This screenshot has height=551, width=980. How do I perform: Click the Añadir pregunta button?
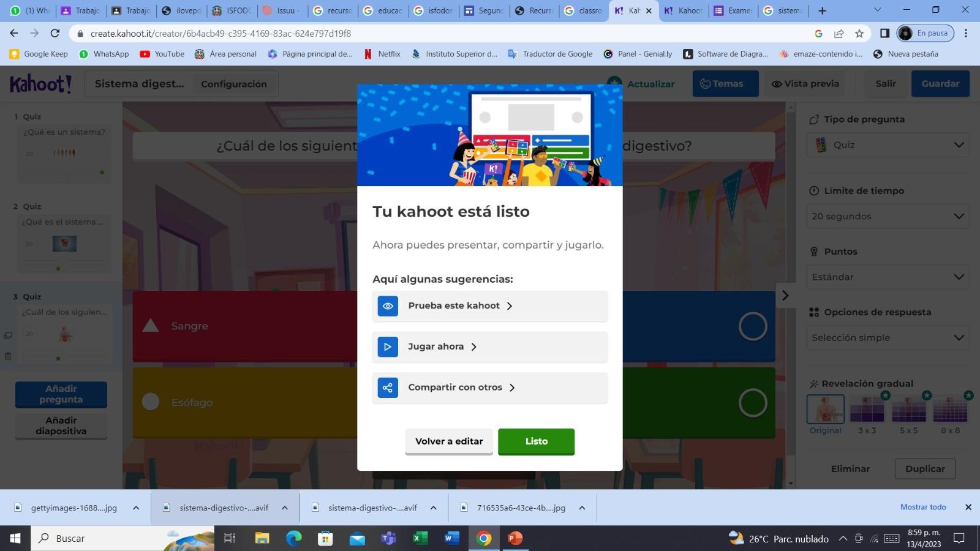(61, 394)
